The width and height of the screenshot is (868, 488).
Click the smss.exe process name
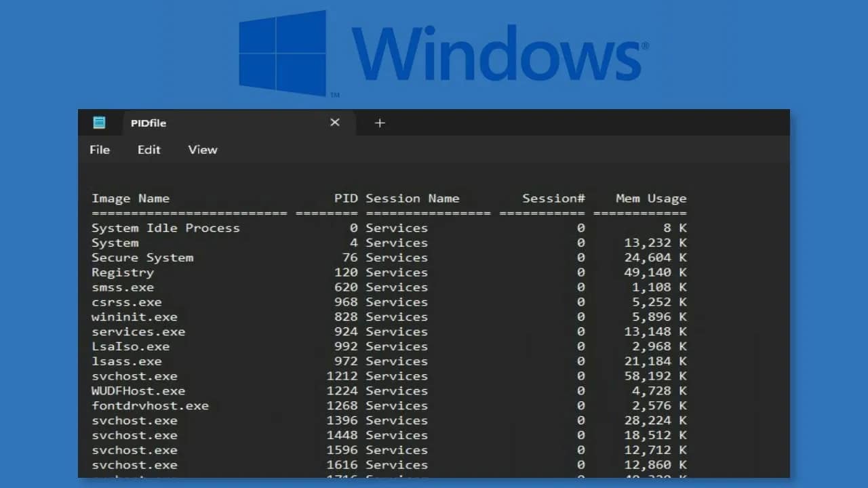(x=123, y=287)
